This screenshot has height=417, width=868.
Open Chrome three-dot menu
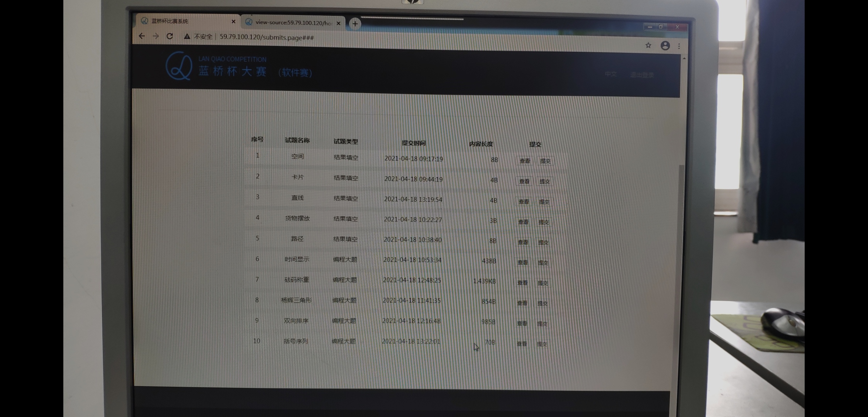(679, 46)
